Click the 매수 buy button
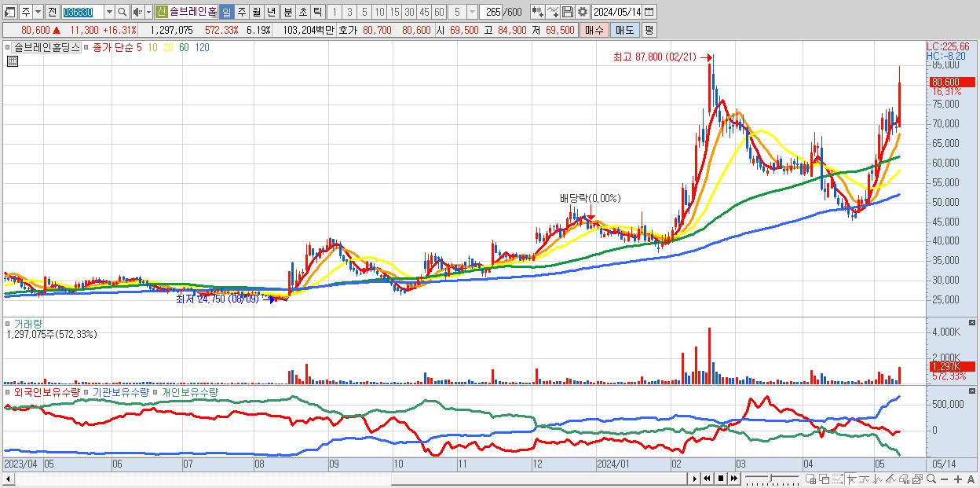The width and height of the screenshot is (980, 488). tap(593, 30)
